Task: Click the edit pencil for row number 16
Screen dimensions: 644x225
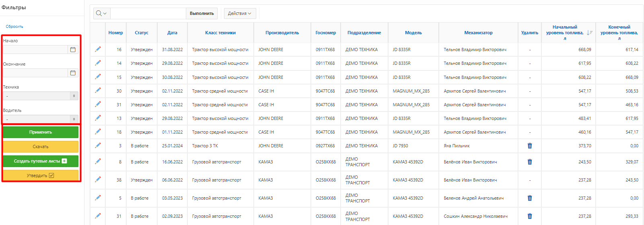Action: pyautogui.click(x=98, y=49)
